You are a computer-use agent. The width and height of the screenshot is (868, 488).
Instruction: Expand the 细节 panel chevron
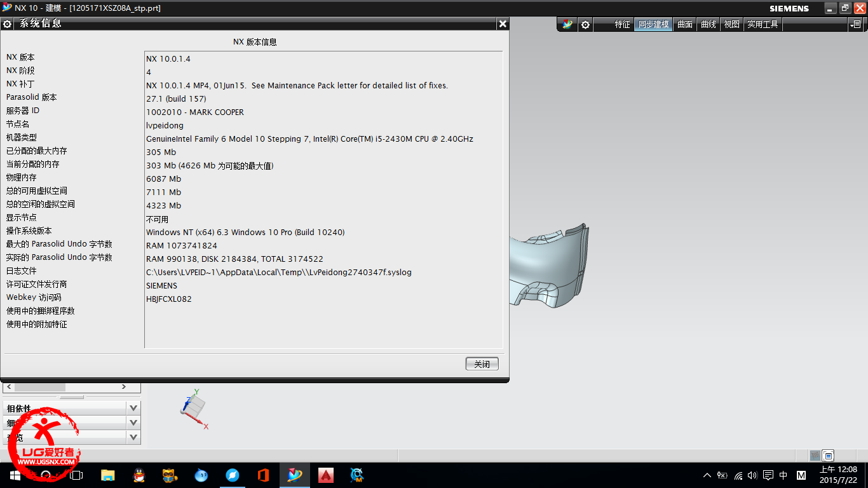133,423
